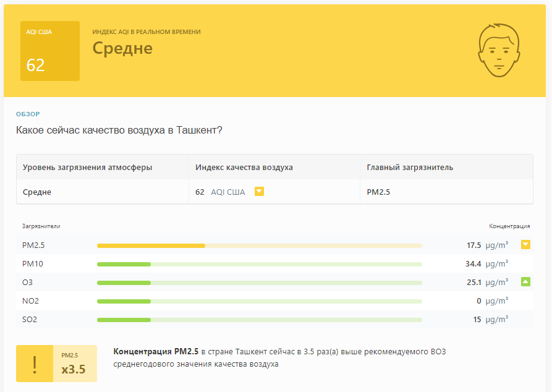Screen dimensions: 552x392
Task: Select the O3 pollutant label
Action: click(x=27, y=283)
